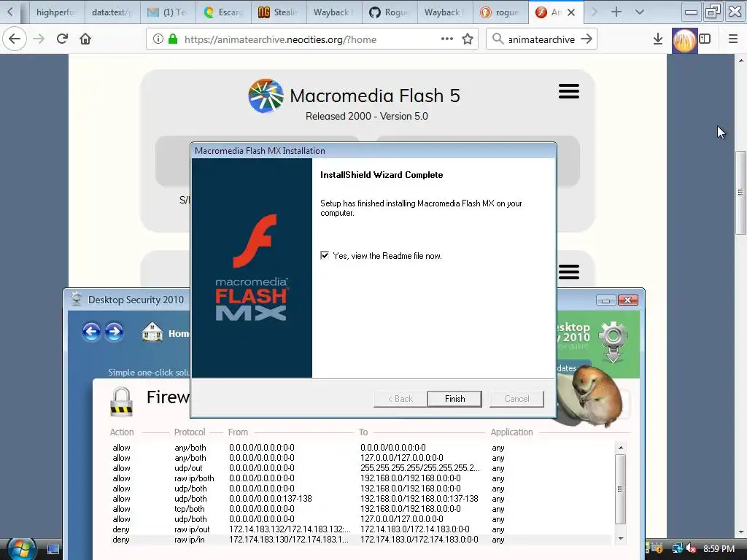The height and width of the screenshot is (560, 747).
Task: Go forward in Desktop Security 2010
Action: 114,332
